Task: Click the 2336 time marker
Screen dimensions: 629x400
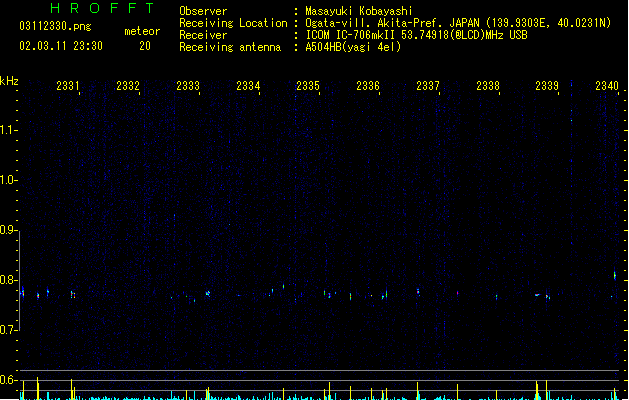Action: pyautogui.click(x=368, y=85)
